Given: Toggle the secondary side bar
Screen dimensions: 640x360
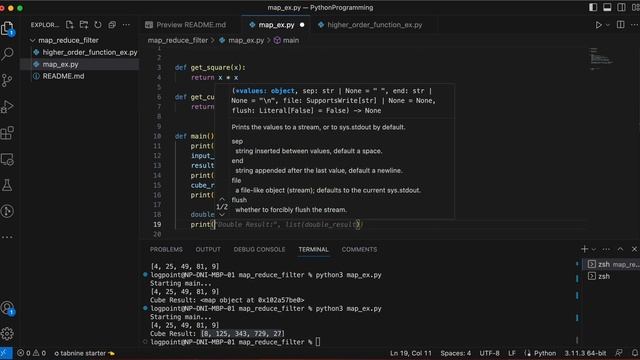Looking at the screenshot, I should tap(621, 7).
